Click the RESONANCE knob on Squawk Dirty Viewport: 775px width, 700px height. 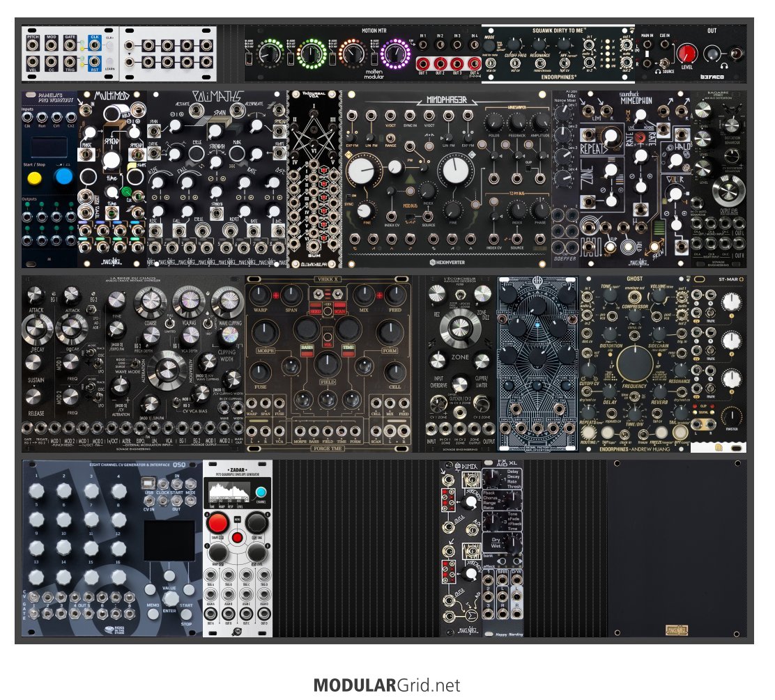pos(540,45)
